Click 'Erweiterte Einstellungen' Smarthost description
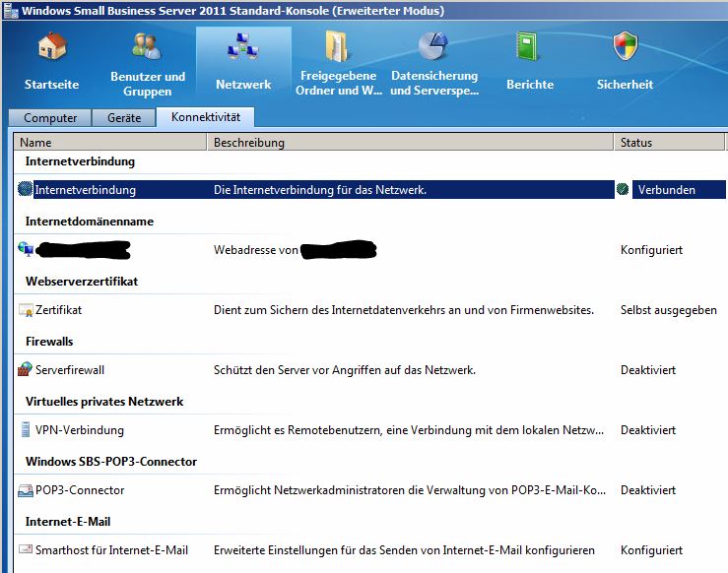Image resolution: width=728 pixels, height=573 pixels. coord(404,550)
